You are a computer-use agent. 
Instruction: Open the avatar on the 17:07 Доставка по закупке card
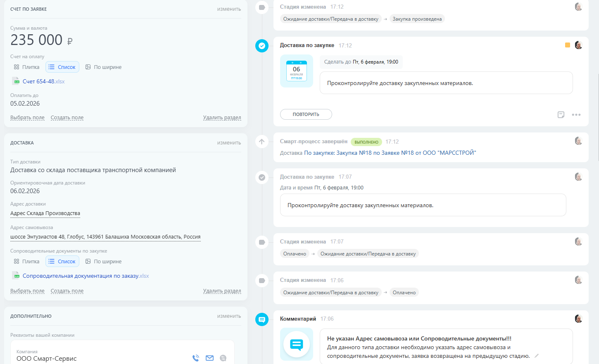click(578, 177)
